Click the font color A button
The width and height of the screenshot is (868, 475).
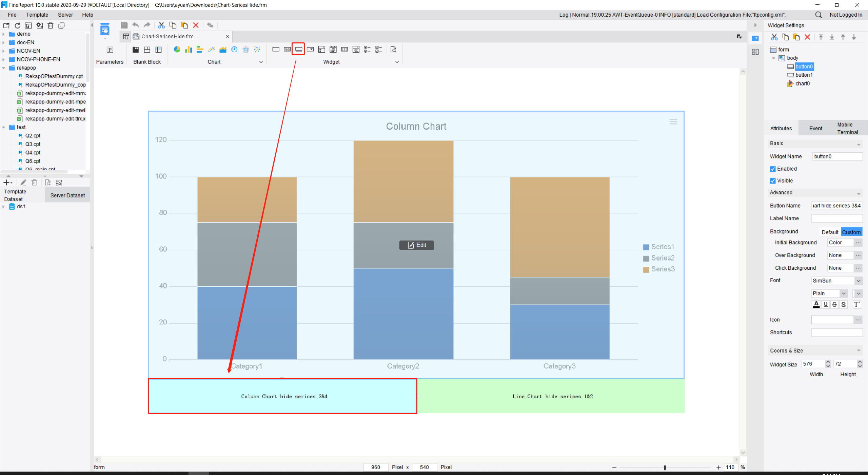[816, 304]
